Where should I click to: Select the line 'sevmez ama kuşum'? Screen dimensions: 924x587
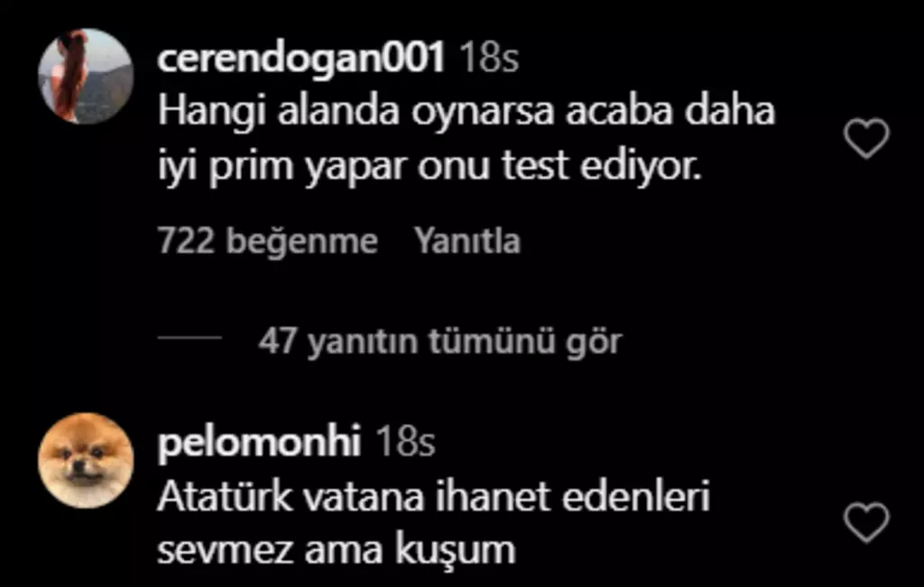coord(337,551)
